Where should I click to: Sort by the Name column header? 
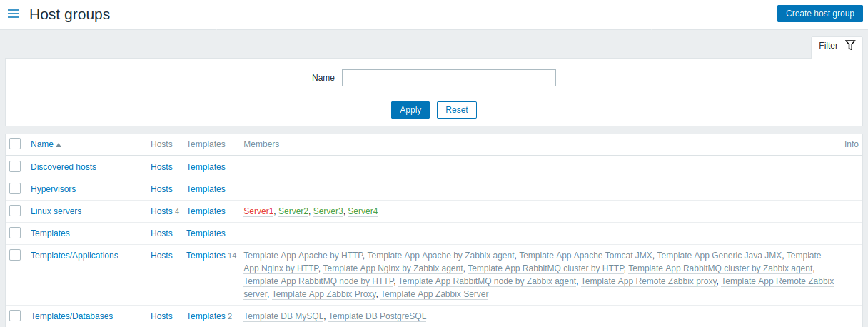pos(42,144)
